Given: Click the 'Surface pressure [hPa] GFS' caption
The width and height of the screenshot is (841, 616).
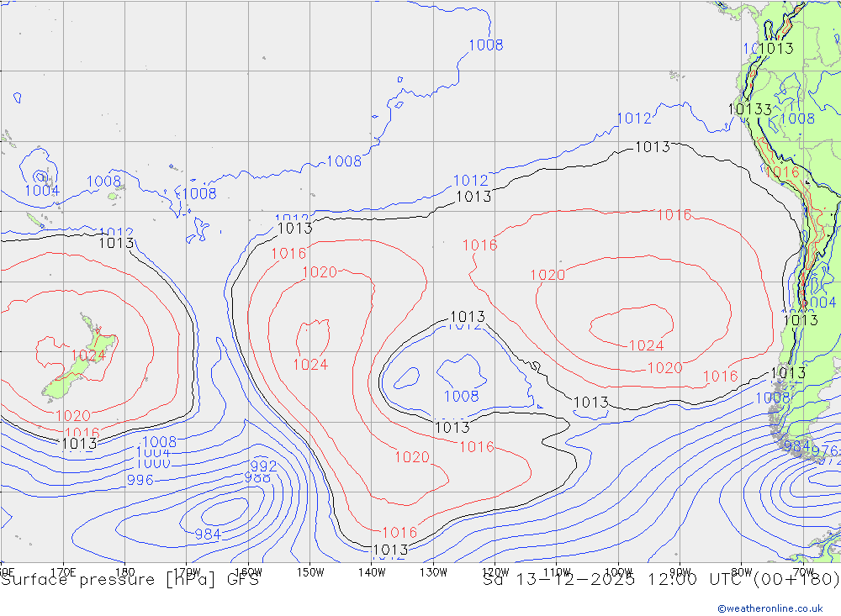Looking at the screenshot, I should point(130,580).
